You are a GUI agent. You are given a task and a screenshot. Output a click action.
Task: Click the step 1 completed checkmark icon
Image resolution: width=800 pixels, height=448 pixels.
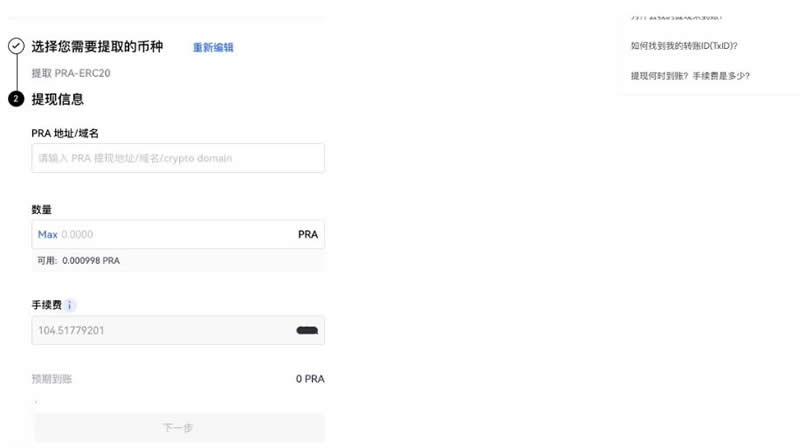(16, 46)
